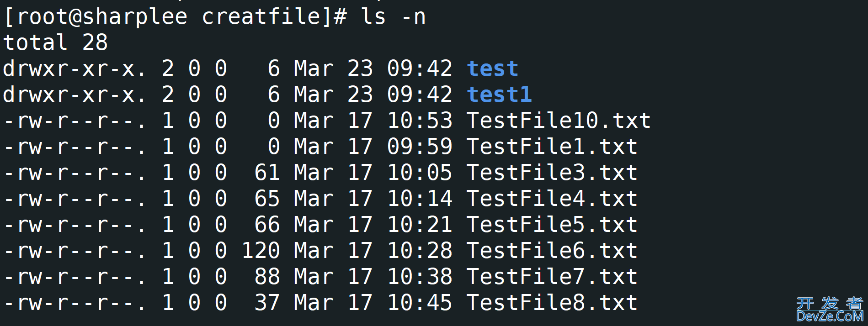Click the blue test1 directory name
This screenshot has height=326, width=868.
click(x=499, y=95)
